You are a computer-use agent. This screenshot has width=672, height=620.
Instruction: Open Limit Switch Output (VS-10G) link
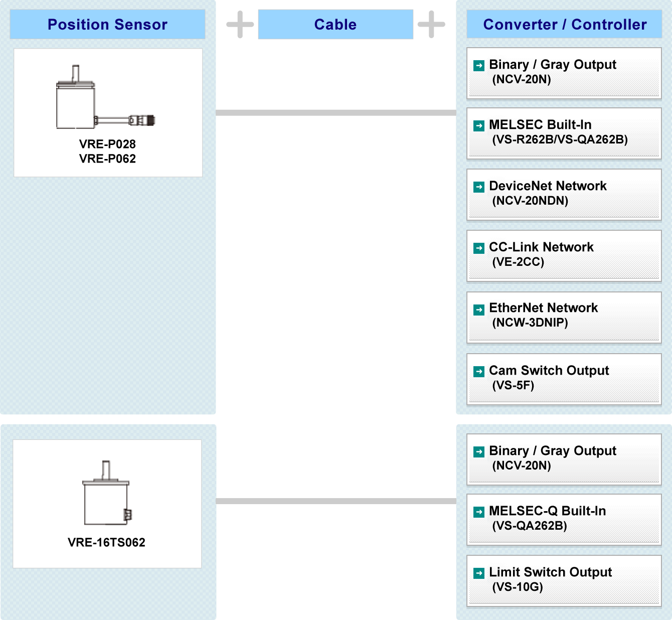(564, 581)
